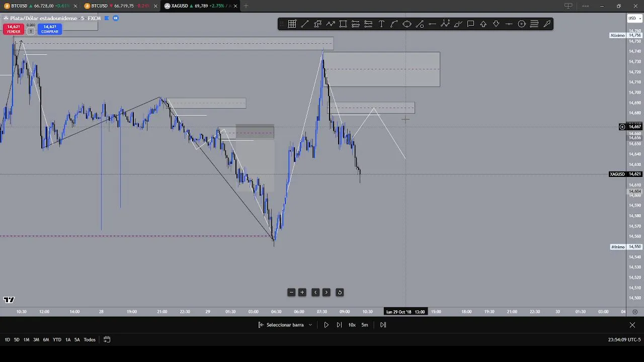Screen dimensions: 644x362
Task: Click the layout monitor icon in title bar
Action: 568,6
